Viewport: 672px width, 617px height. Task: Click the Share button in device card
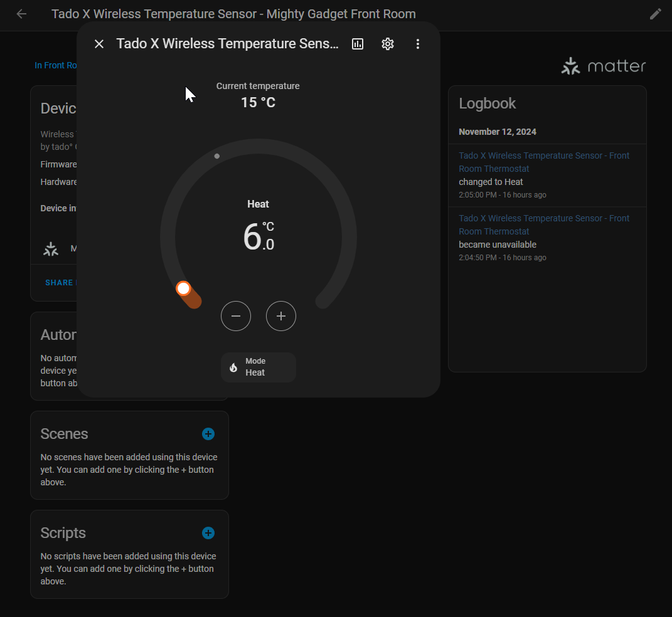(x=59, y=283)
